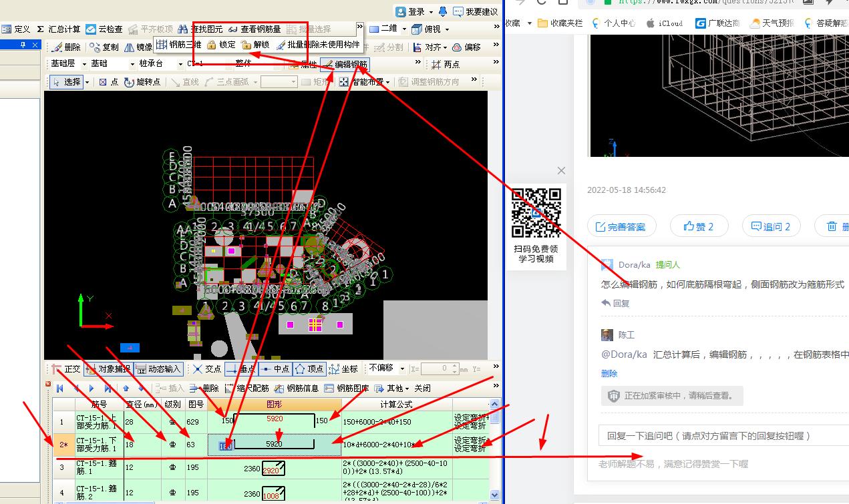Run 汇总计算 summary calculation
The width and height of the screenshot is (849, 504).
click(x=59, y=29)
